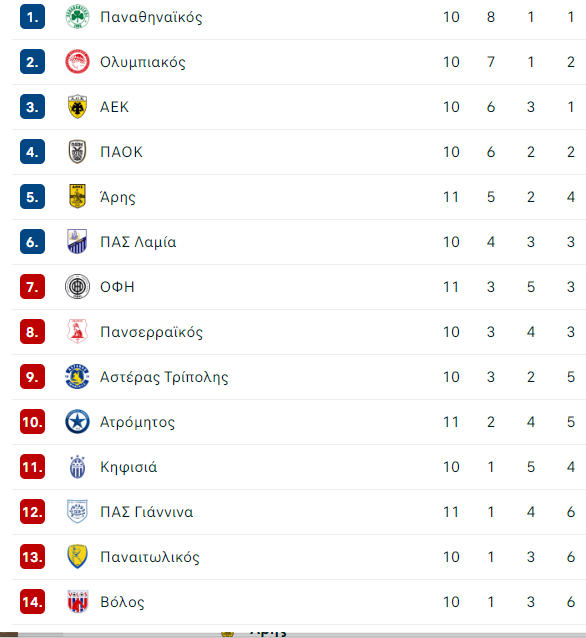
Task: Click the PAS Lamia striped crest
Action: tap(77, 242)
